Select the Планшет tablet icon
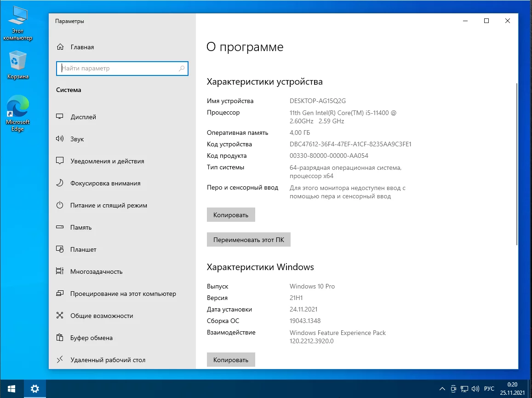Image resolution: width=532 pixels, height=398 pixels. (x=60, y=249)
